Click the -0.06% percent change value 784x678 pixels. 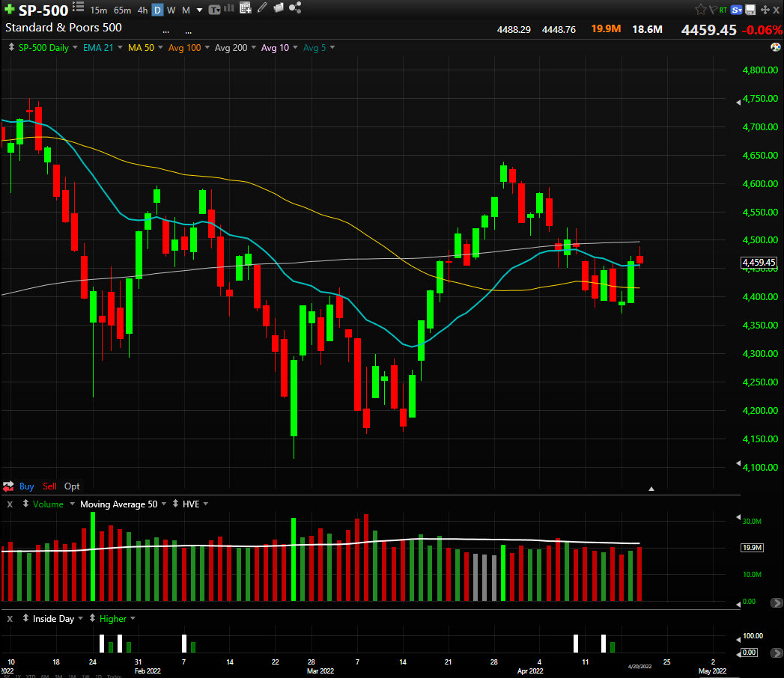762,30
